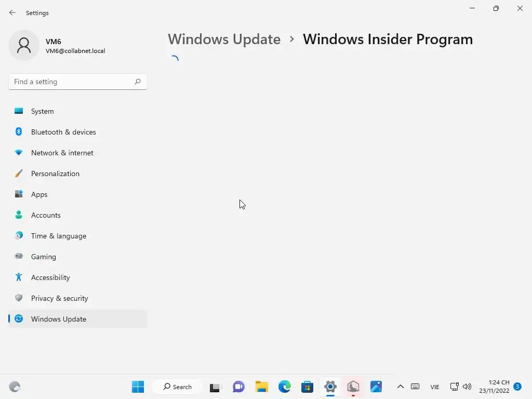Click the System monitor icon in sidebar
Viewport: 532px width, 399px height.
coord(19,111)
